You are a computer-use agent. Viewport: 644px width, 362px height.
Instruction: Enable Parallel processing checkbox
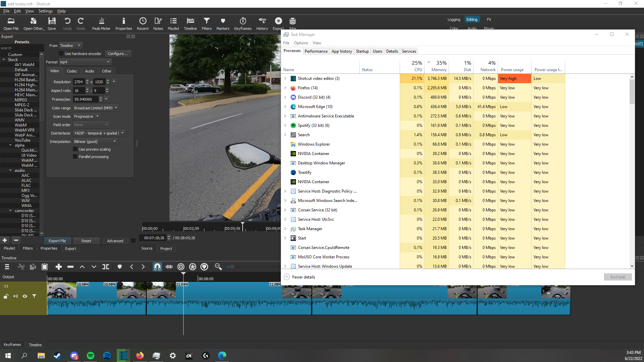(x=75, y=157)
